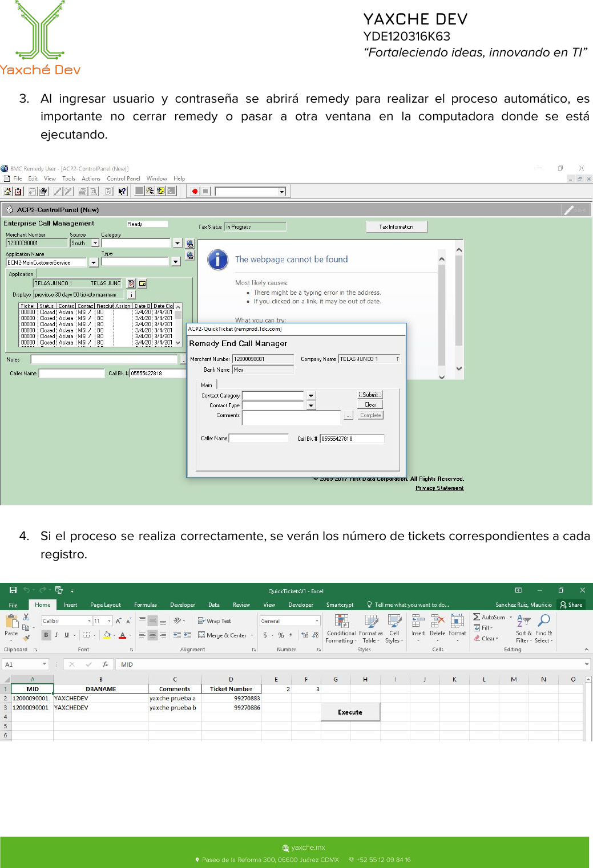593x868 pixels.
Task: Switch to the Excel Formulas tab
Action: point(146,605)
